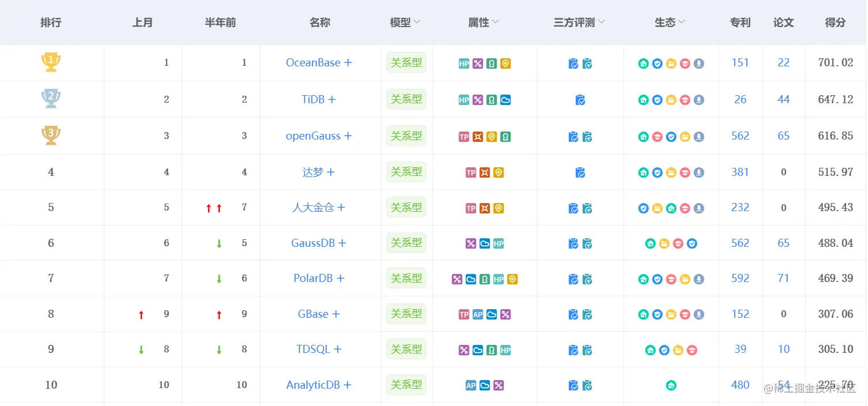Expand the TiDB + entry
Screen dimensions: 868x406
(x=332, y=99)
